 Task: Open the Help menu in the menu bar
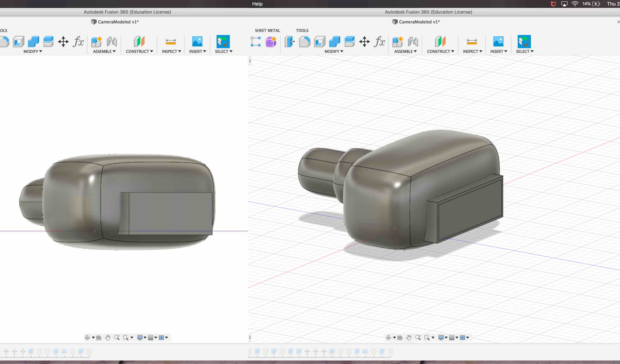pyautogui.click(x=257, y=4)
